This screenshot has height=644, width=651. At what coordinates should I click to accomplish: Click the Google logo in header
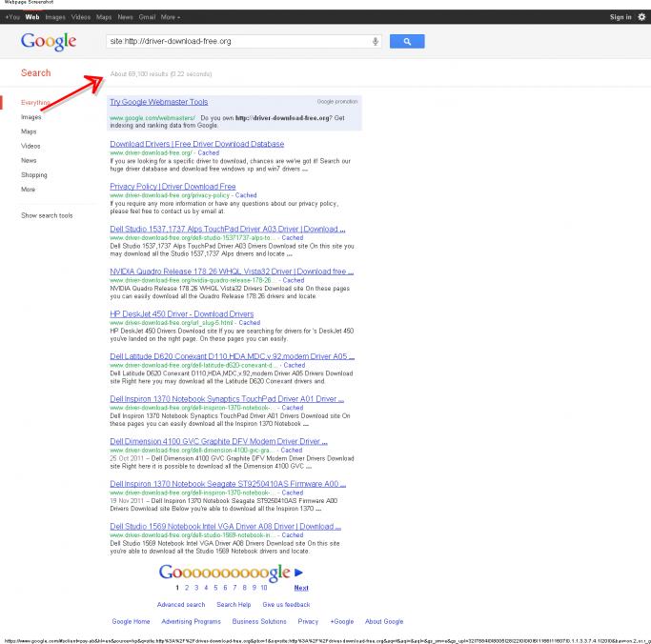49,42
